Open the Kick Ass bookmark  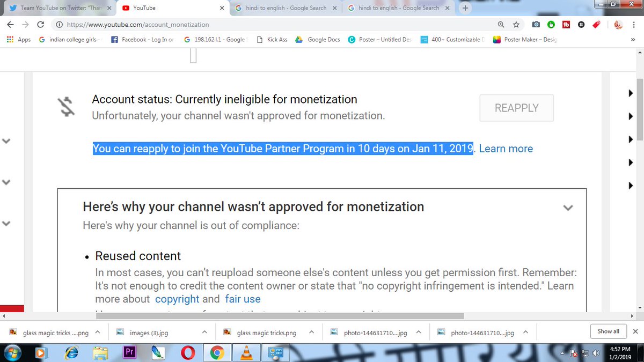pos(272,39)
